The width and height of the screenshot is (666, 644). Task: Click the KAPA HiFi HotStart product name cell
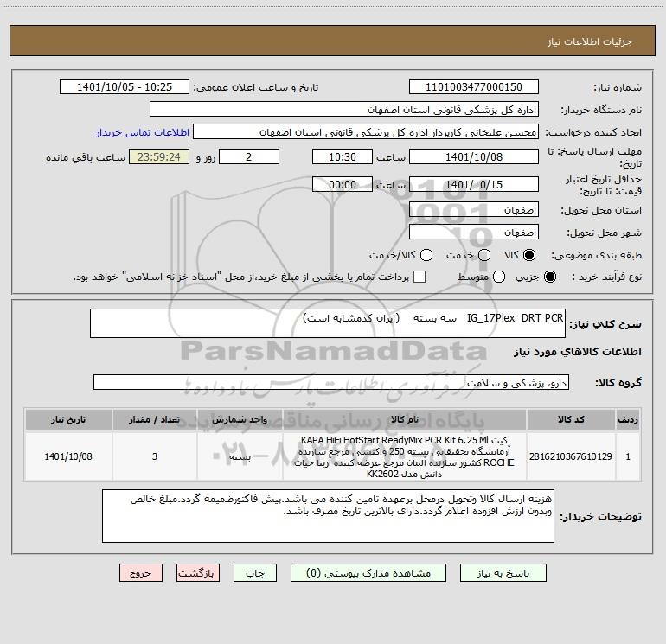pyautogui.click(x=405, y=456)
